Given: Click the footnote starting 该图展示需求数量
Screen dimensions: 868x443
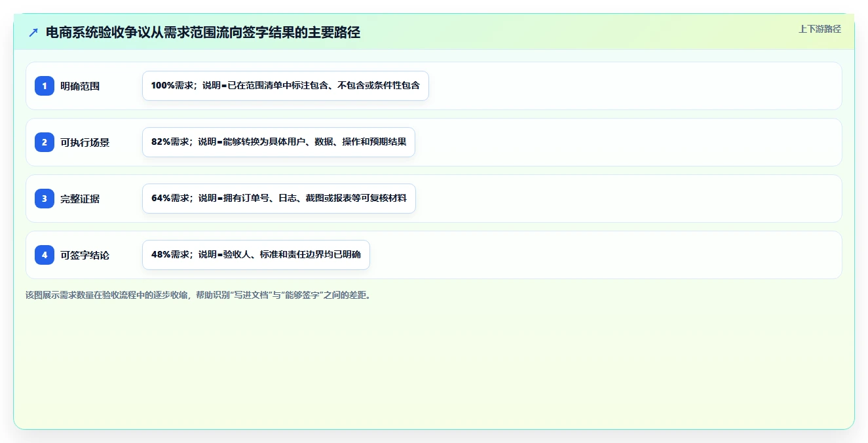Looking at the screenshot, I should point(198,295).
